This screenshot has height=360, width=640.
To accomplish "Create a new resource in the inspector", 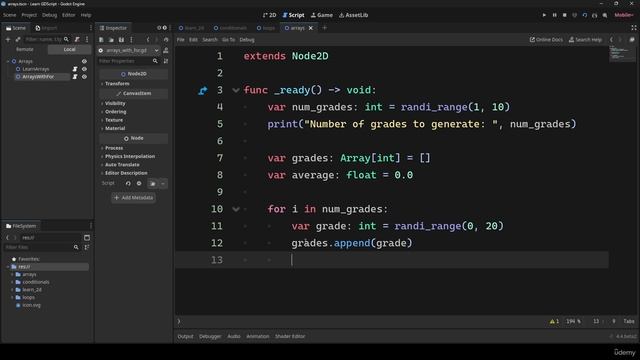I will [101, 40].
